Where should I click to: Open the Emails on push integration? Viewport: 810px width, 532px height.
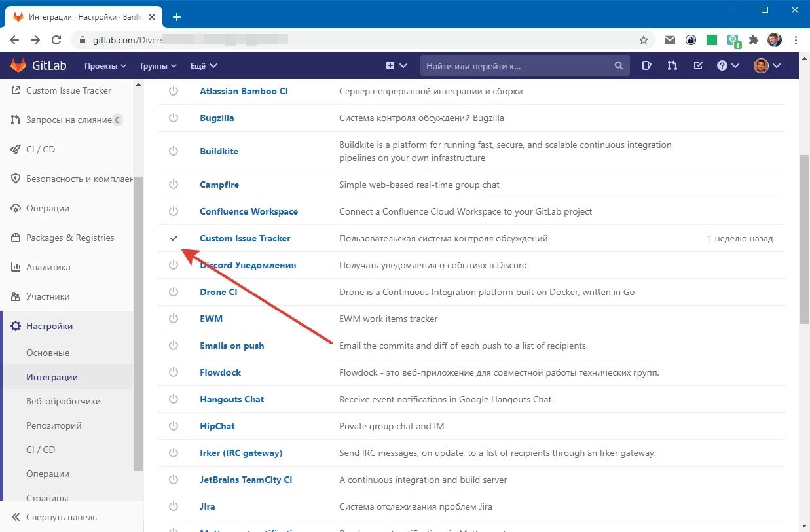(x=232, y=346)
